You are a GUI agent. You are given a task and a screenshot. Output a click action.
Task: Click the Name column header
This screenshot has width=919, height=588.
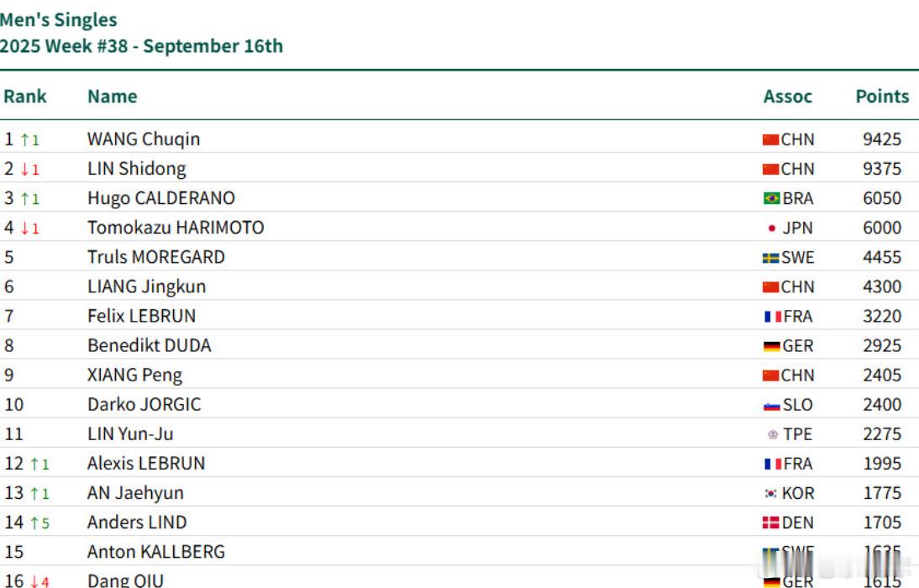[113, 96]
